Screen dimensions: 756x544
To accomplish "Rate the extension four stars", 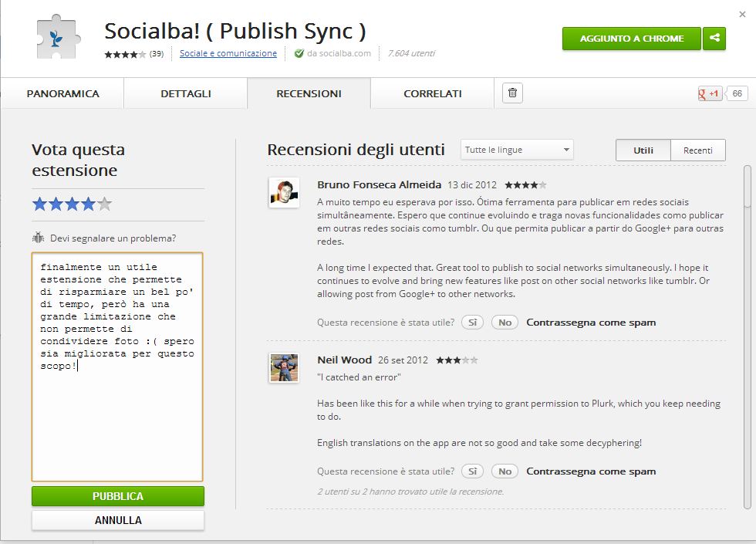I will (x=88, y=204).
